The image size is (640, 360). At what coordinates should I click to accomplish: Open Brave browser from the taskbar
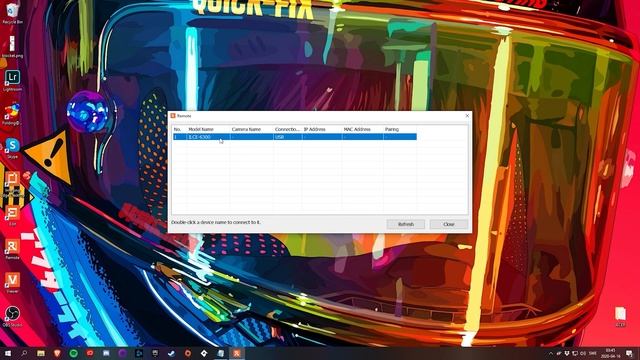57,353
